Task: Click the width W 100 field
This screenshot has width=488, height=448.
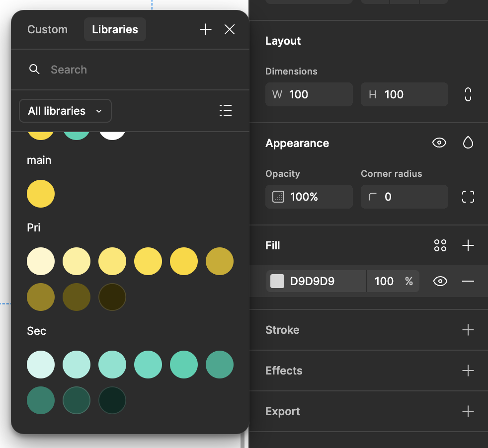Action: point(309,94)
